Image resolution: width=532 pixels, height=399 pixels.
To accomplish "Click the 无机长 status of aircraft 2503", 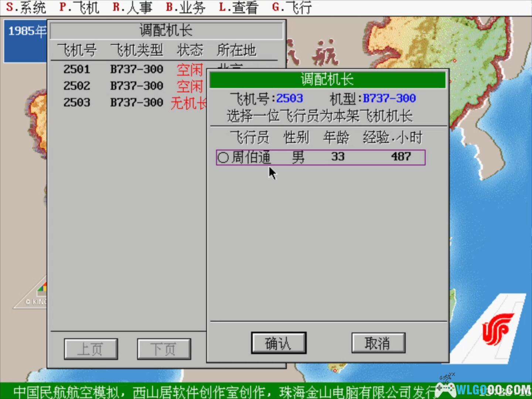I will (188, 103).
